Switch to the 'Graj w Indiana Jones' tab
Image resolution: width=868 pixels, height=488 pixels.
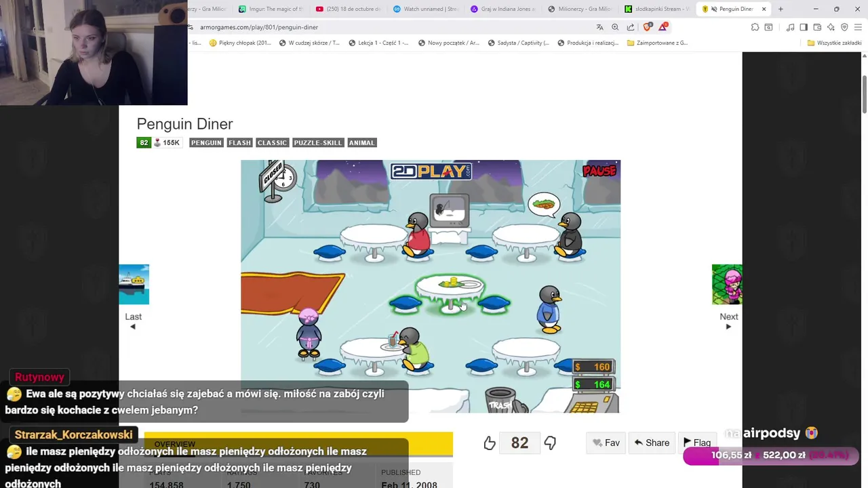click(503, 9)
